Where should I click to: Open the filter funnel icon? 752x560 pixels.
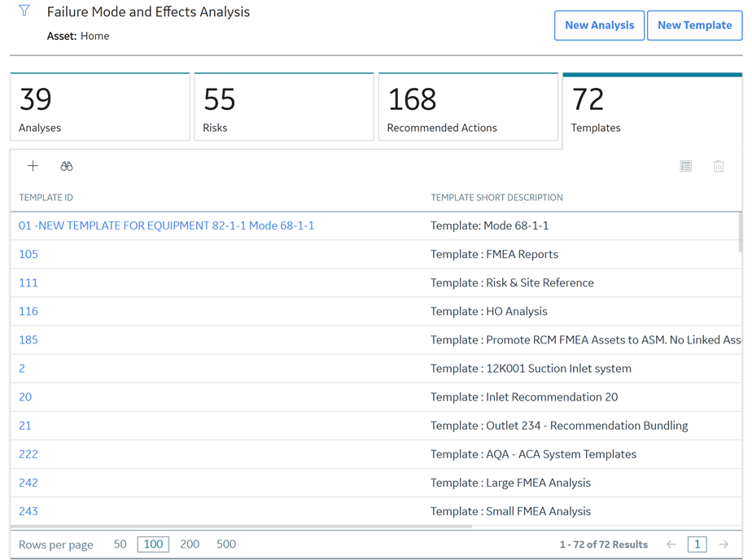tap(24, 11)
